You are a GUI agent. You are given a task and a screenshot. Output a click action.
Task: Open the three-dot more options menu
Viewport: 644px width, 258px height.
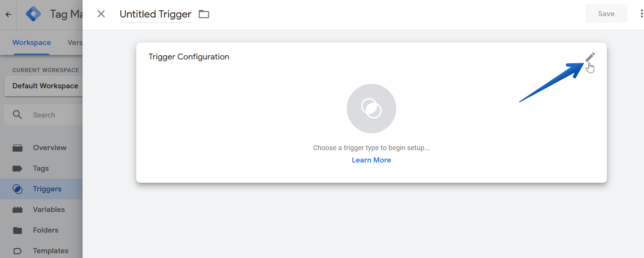click(641, 14)
